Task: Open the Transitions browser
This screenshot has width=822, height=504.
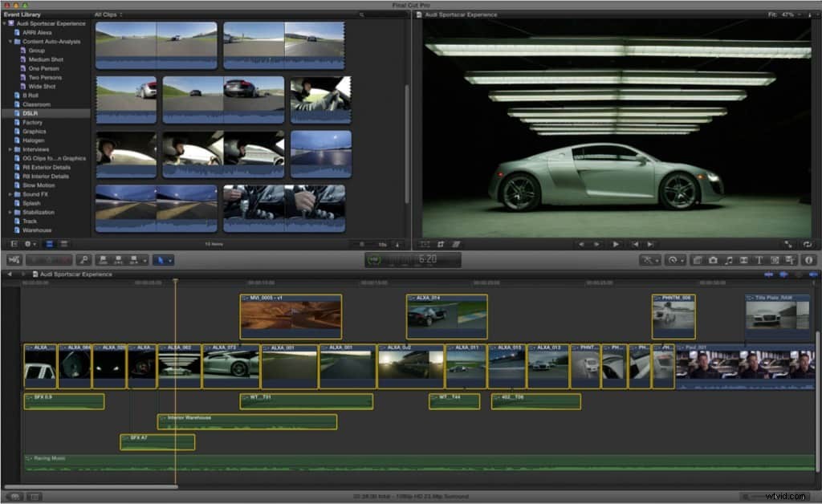Action: pyautogui.click(x=743, y=260)
